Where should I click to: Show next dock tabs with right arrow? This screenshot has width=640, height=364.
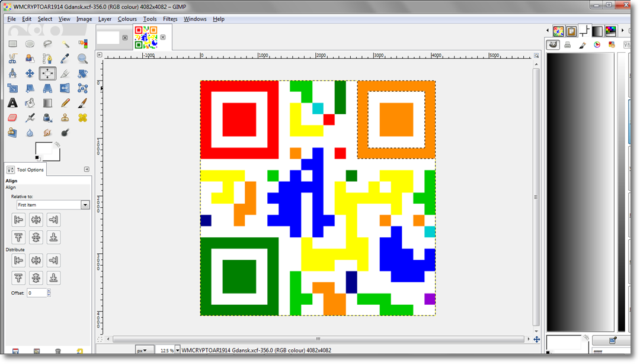(622, 31)
